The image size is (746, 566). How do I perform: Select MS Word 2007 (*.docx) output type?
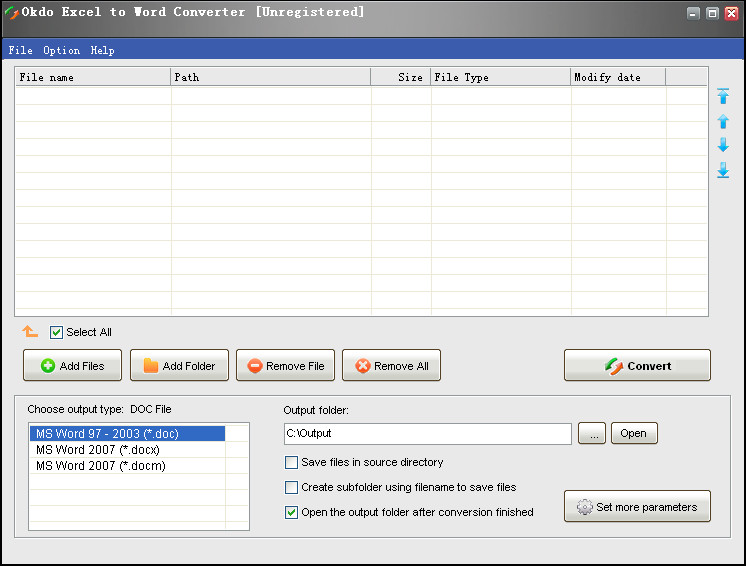click(127, 449)
